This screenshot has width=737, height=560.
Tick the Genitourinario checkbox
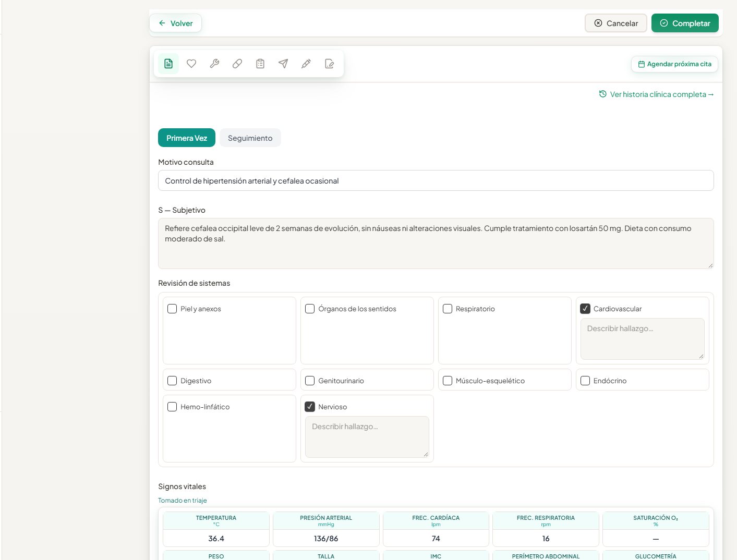(310, 381)
